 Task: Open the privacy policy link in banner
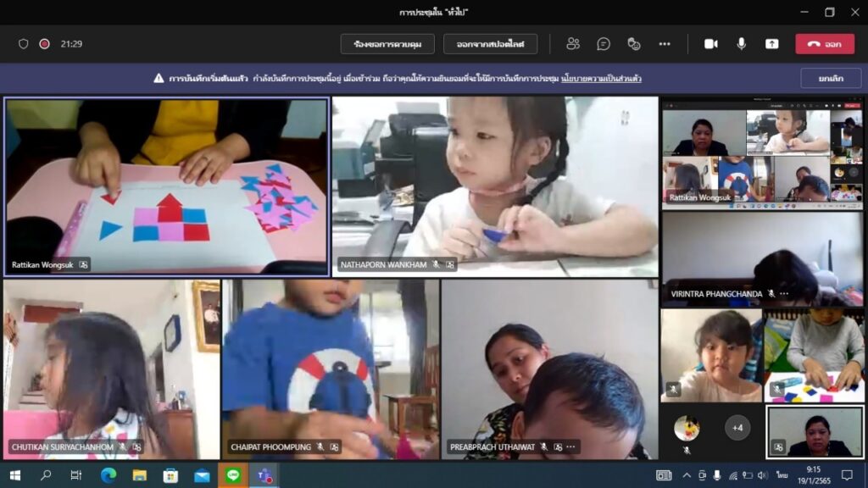[x=601, y=79]
